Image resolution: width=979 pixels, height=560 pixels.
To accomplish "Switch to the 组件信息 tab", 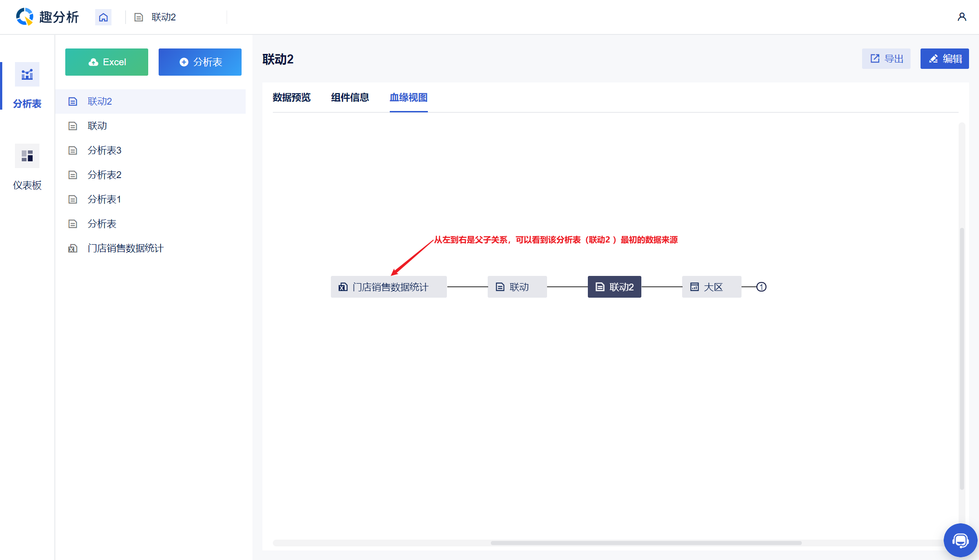I will tap(350, 97).
